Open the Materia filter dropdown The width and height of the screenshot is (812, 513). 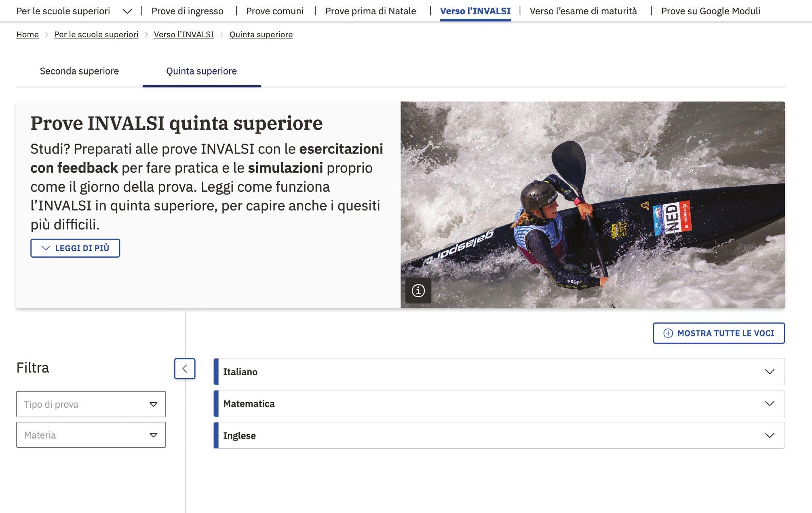point(91,435)
